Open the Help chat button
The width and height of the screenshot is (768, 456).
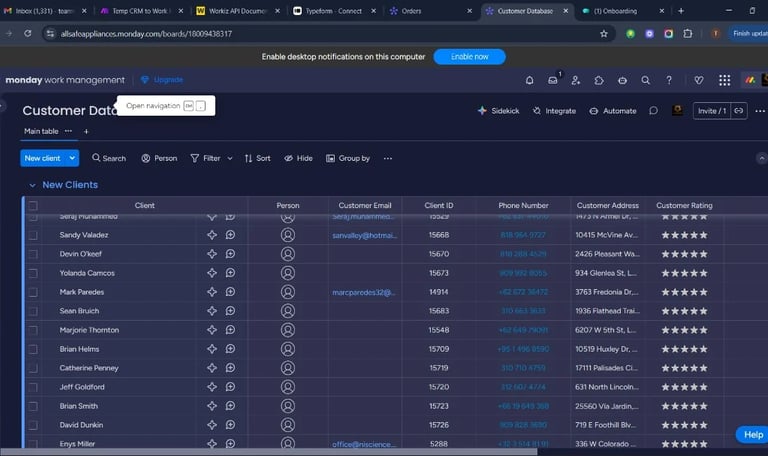pos(752,434)
